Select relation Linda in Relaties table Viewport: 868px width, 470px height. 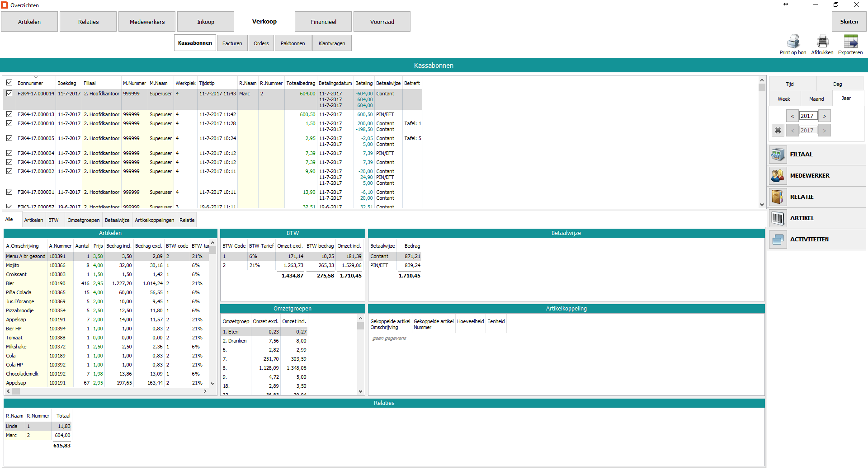38,426
